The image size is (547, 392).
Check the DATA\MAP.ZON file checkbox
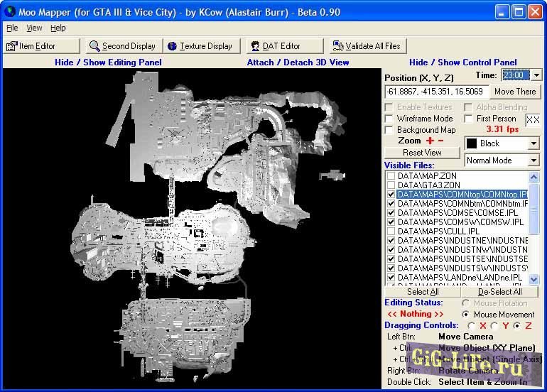click(391, 176)
